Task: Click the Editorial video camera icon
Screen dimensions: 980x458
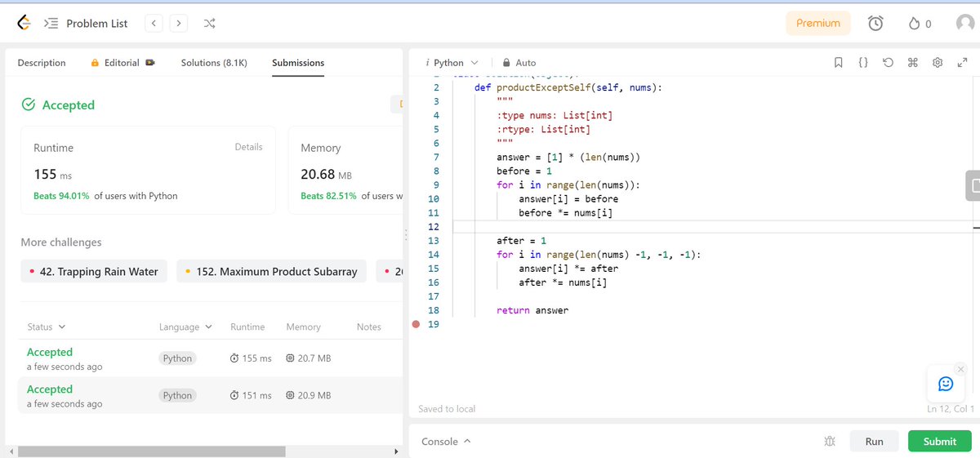Action: [150, 63]
